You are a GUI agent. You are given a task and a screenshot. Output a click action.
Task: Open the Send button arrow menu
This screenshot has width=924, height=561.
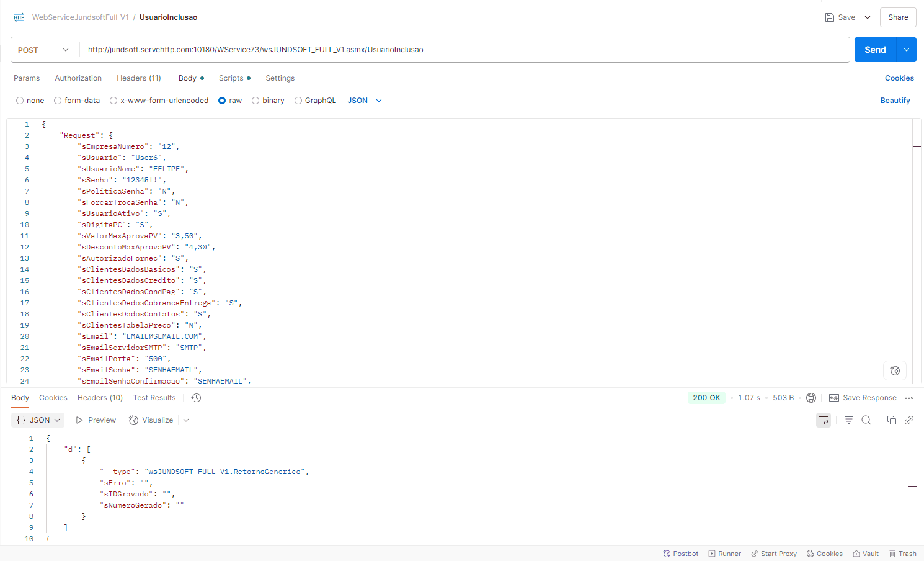coord(907,50)
